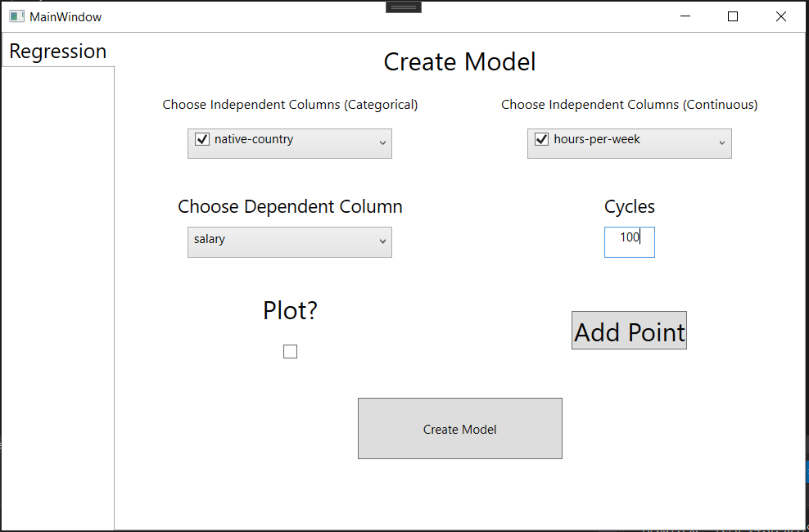This screenshot has width=809, height=532.
Task: Minimize the MainWindow window
Action: (x=685, y=16)
